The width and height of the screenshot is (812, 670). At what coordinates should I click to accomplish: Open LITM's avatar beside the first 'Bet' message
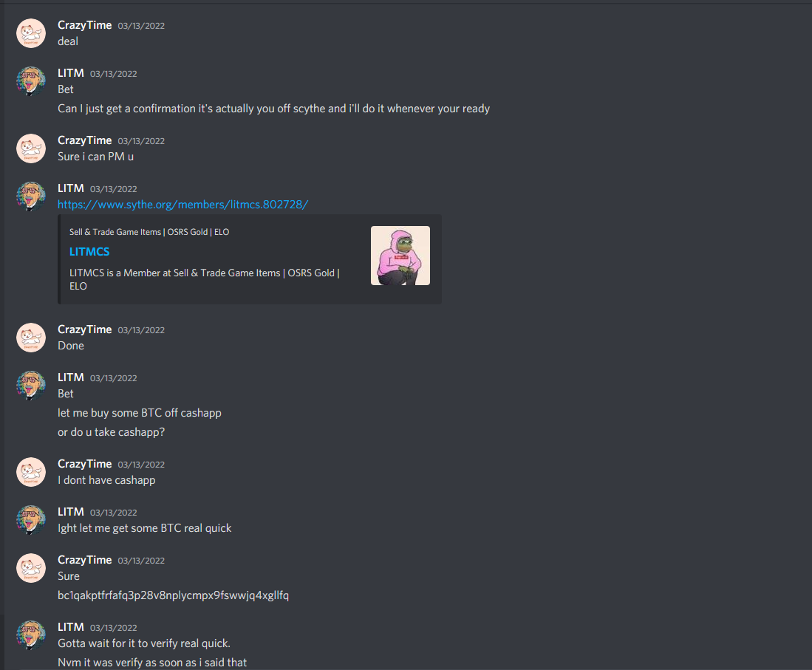pos(31,81)
